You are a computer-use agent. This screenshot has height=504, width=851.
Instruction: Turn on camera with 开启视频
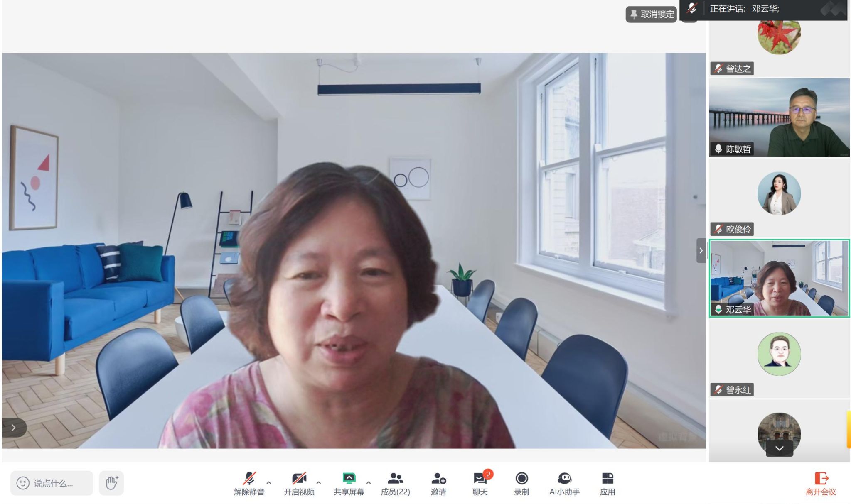(299, 479)
